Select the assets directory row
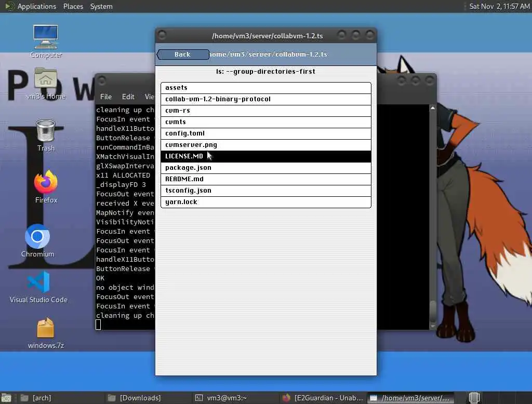Screen dimensions: 532x404 pyautogui.click(x=266, y=88)
